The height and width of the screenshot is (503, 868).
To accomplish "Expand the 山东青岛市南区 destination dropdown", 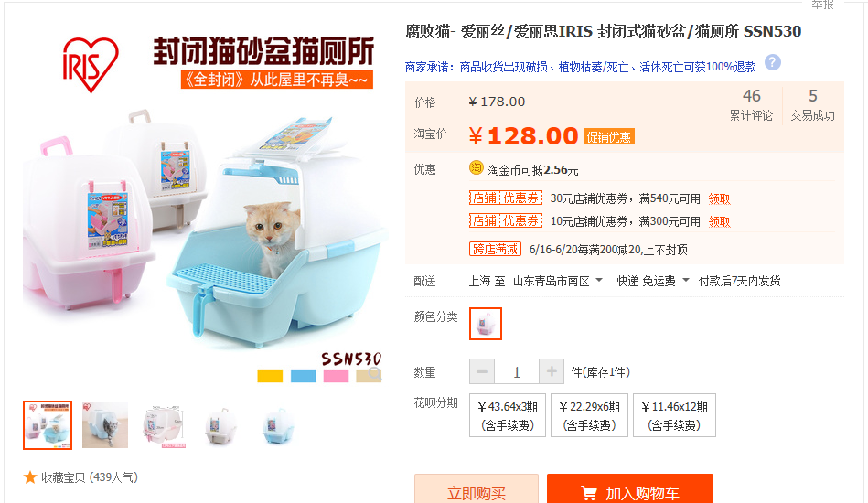I will pyautogui.click(x=558, y=281).
